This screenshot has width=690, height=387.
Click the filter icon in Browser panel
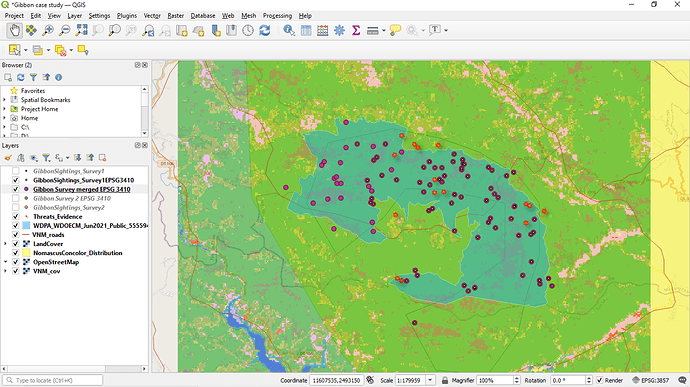33,77
